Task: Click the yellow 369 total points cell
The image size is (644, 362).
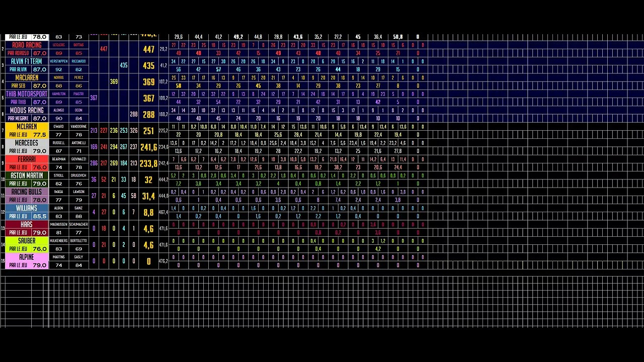Action: [148, 82]
